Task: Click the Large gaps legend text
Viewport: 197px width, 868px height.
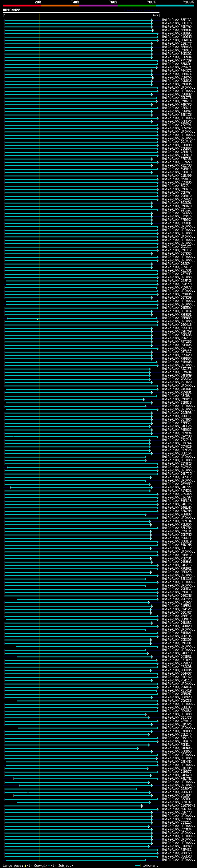Action: [x=38, y=866]
